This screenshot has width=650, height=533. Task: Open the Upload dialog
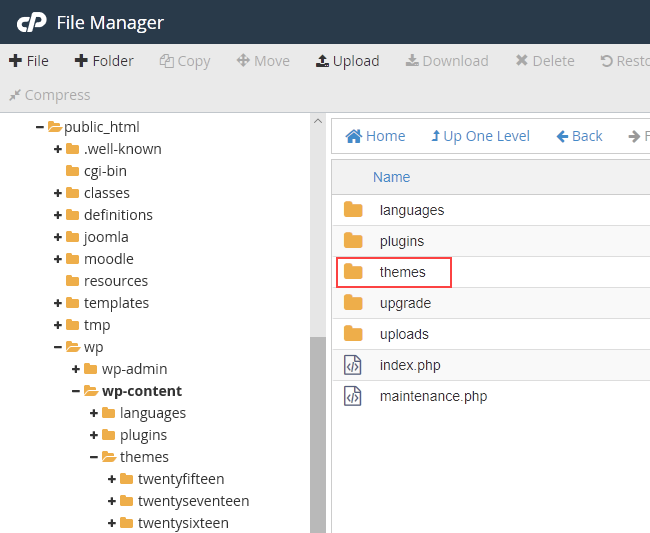(347, 61)
